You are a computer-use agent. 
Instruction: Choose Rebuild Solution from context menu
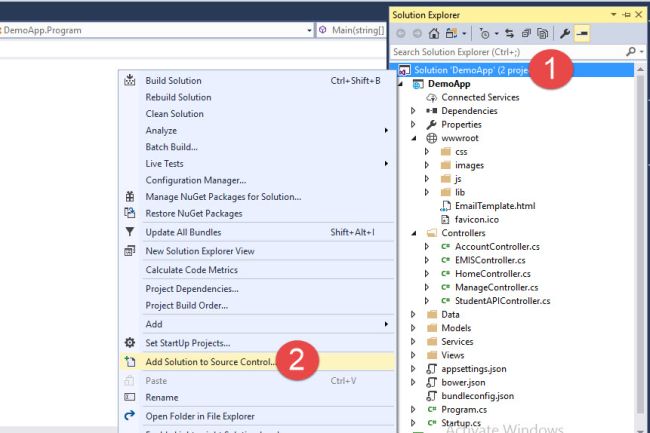click(x=257, y=97)
